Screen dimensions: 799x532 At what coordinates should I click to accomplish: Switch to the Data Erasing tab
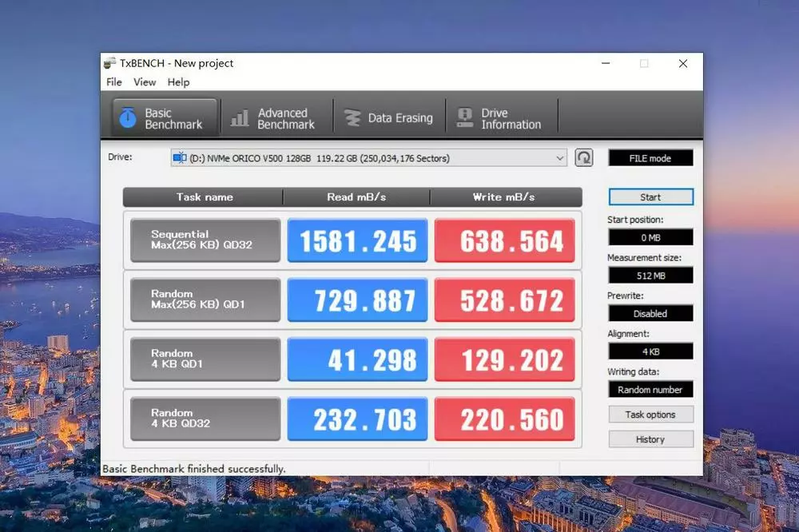(x=389, y=117)
